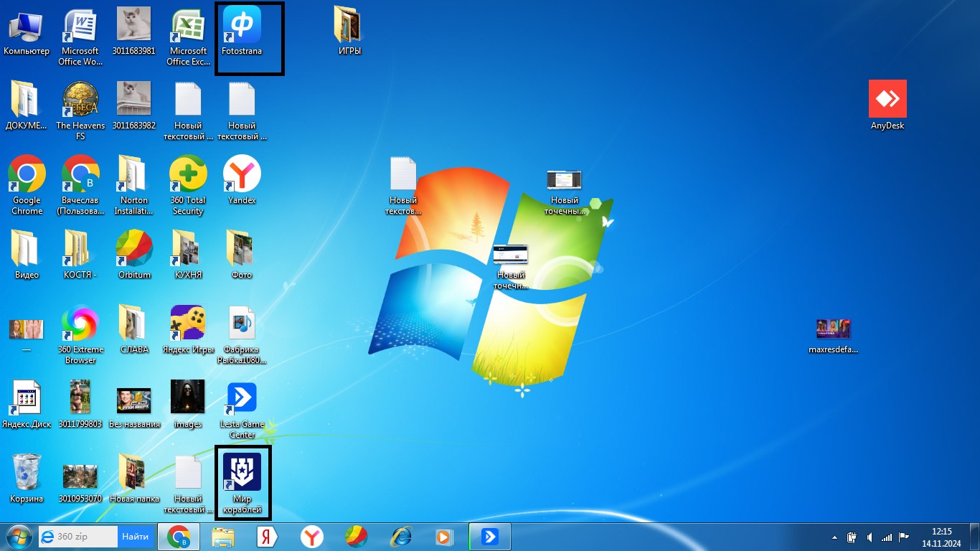Open Вячеслав Chrome profile shortcut
The width and height of the screenshot is (980, 551).
(x=80, y=185)
